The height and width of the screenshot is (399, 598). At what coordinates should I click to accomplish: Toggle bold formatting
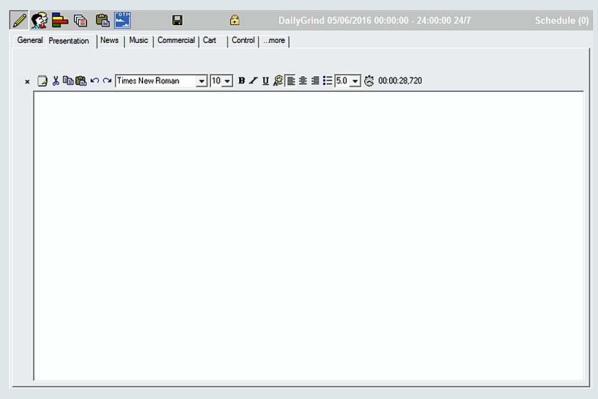pos(241,80)
